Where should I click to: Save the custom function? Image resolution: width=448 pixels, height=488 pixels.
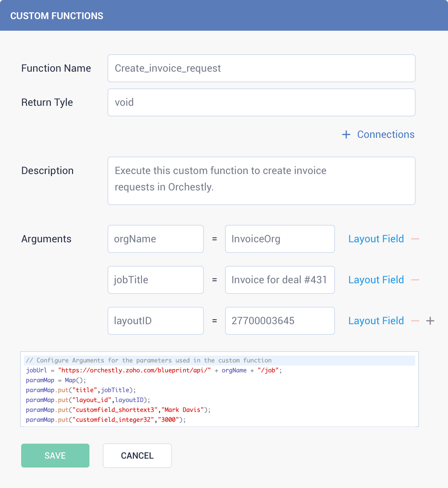coord(55,456)
